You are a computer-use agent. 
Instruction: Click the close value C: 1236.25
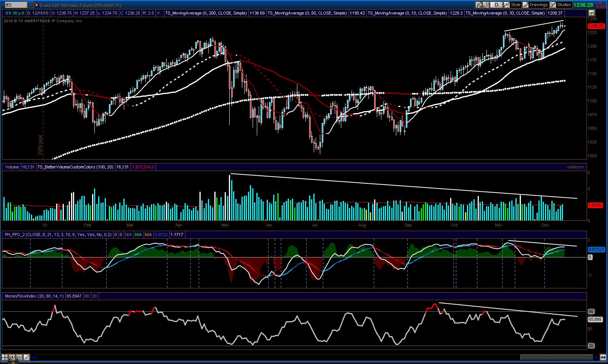tap(130, 13)
